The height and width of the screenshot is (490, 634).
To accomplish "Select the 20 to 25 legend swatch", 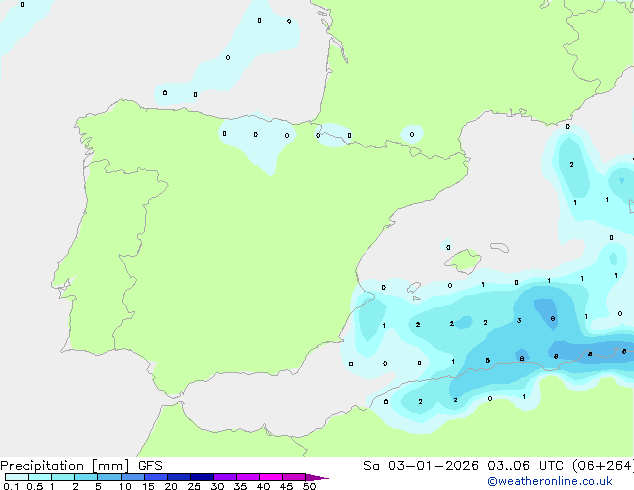I will [x=178, y=477].
